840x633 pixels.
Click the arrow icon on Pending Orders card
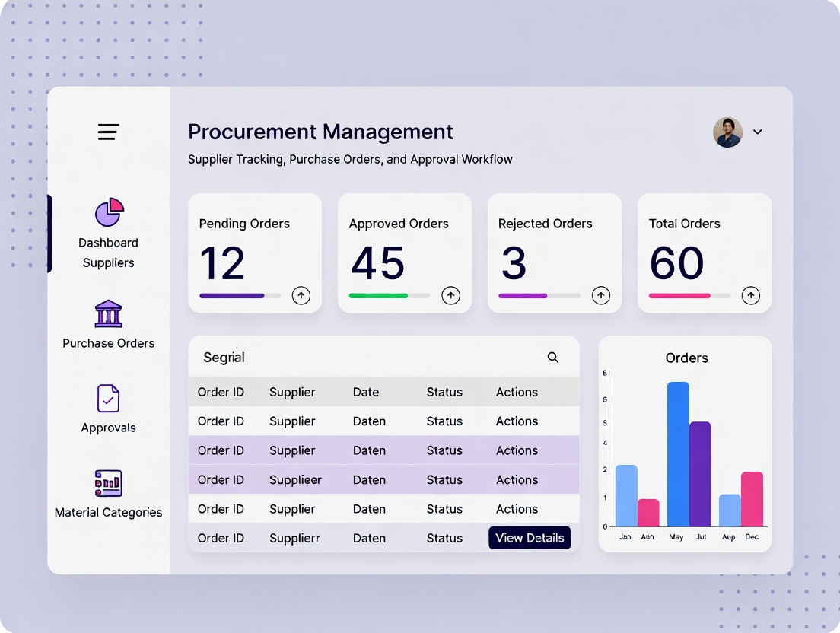301,295
